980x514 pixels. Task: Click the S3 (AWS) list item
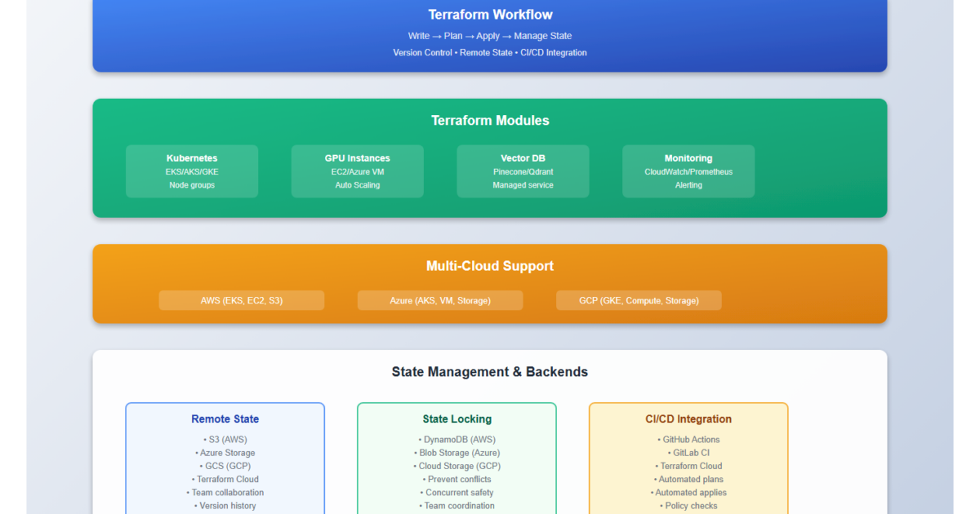[225, 440]
